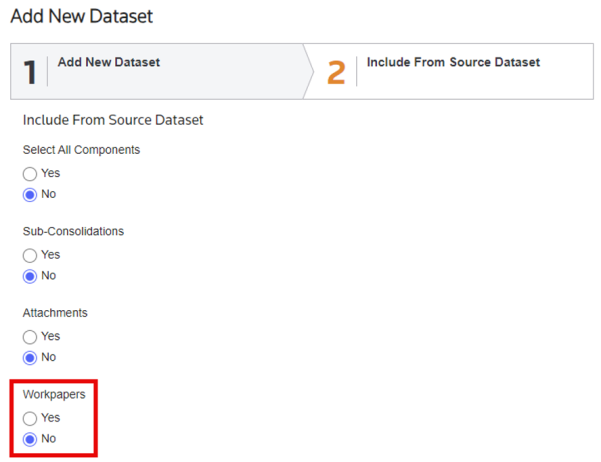Go to the Add New Dataset wizard step
The width and height of the screenshot is (601, 462).
(109, 62)
